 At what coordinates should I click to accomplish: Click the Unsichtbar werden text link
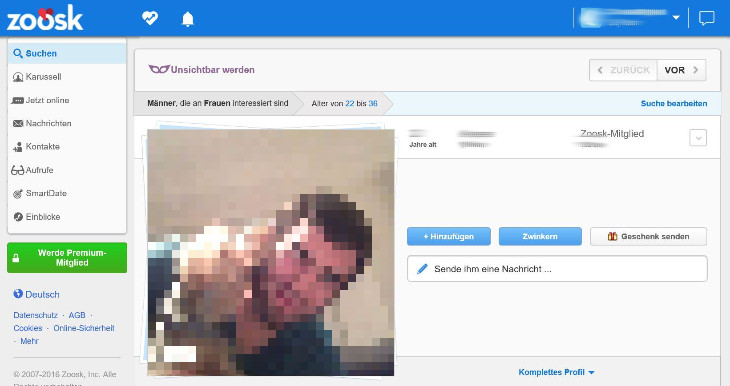tap(213, 70)
